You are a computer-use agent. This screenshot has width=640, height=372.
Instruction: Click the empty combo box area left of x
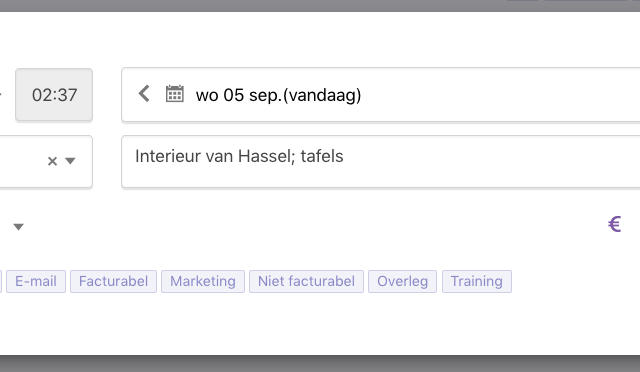22,162
